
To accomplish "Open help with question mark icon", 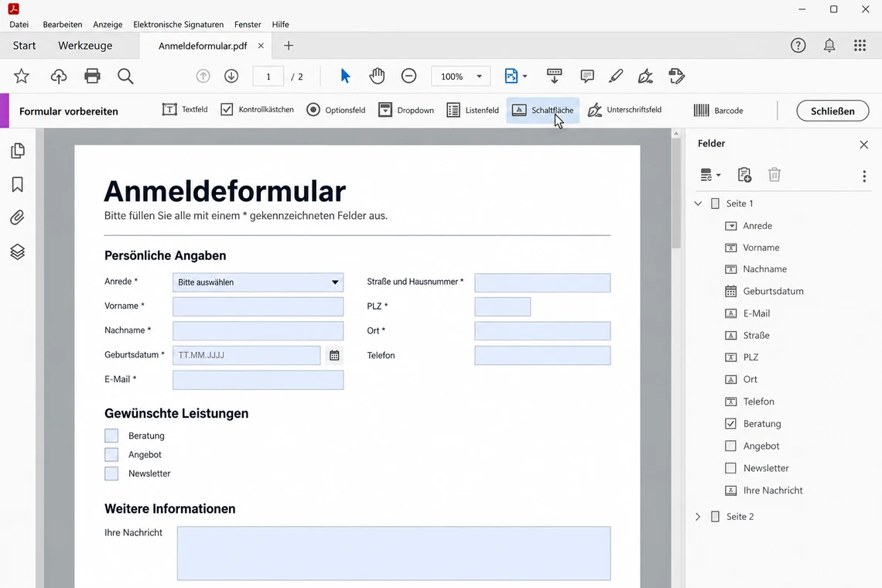I will click(x=798, y=46).
